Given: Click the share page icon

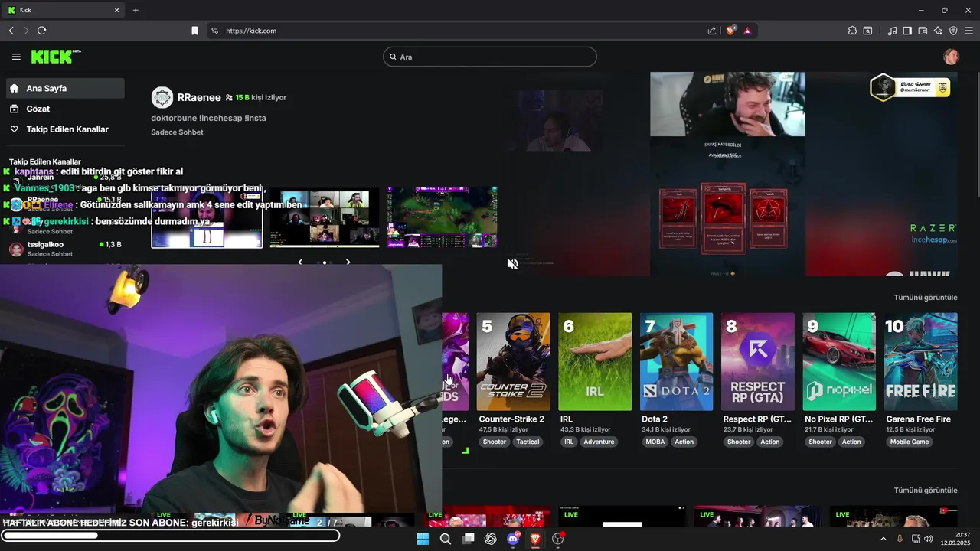Looking at the screenshot, I should tap(712, 31).
